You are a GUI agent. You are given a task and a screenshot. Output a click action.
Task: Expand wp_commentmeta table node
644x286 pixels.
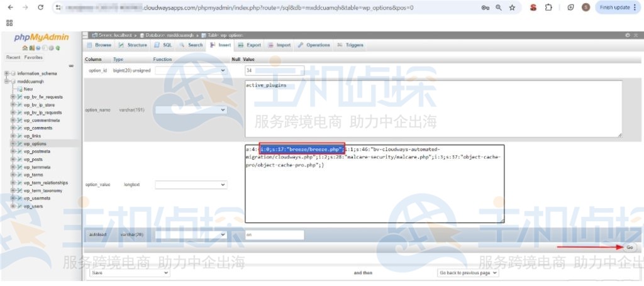tap(13, 121)
